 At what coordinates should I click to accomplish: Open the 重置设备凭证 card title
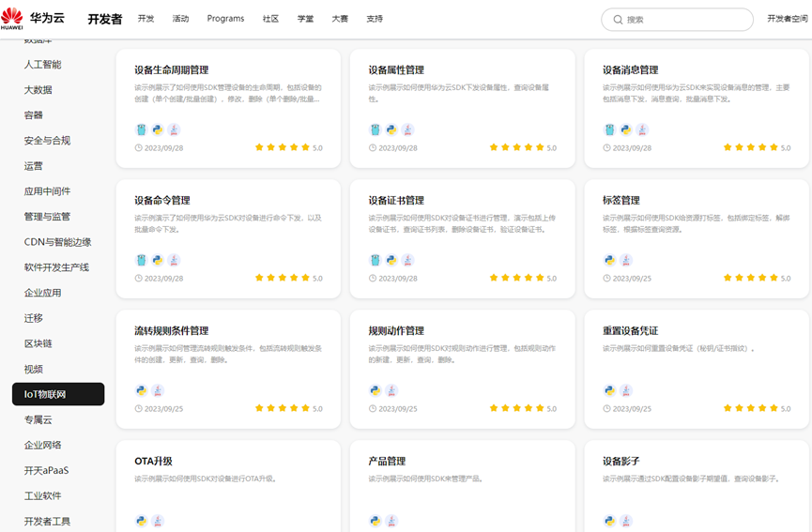pos(630,330)
